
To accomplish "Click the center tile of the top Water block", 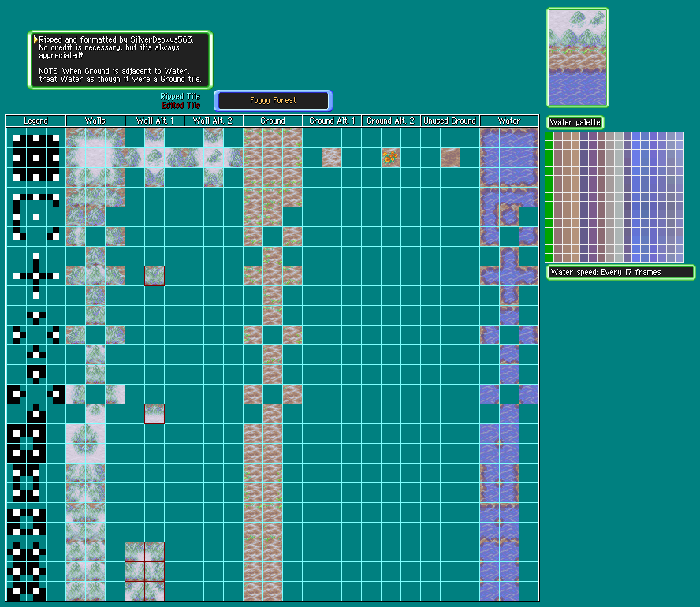I will (x=509, y=158).
